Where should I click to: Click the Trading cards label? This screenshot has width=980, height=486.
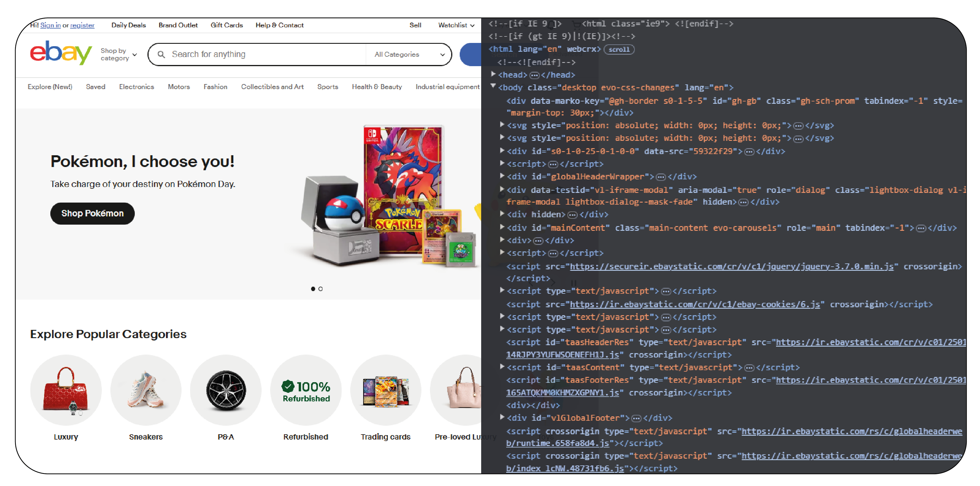pos(386,437)
